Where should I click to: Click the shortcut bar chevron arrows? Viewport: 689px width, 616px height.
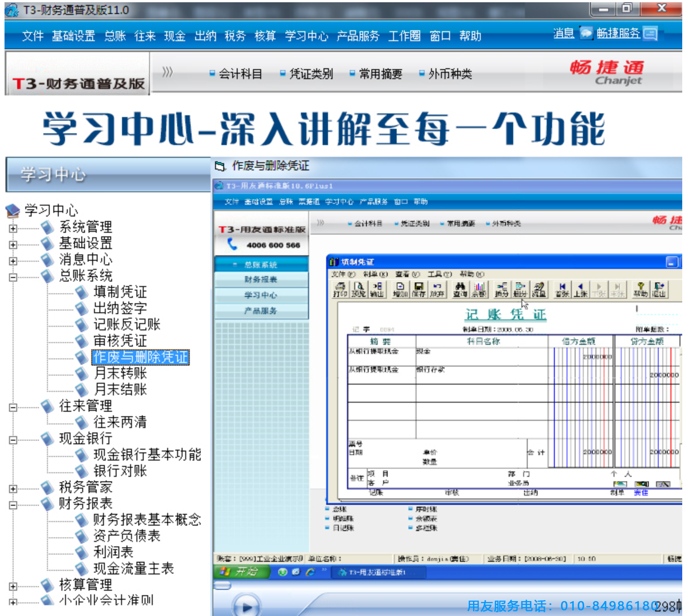click(x=168, y=72)
